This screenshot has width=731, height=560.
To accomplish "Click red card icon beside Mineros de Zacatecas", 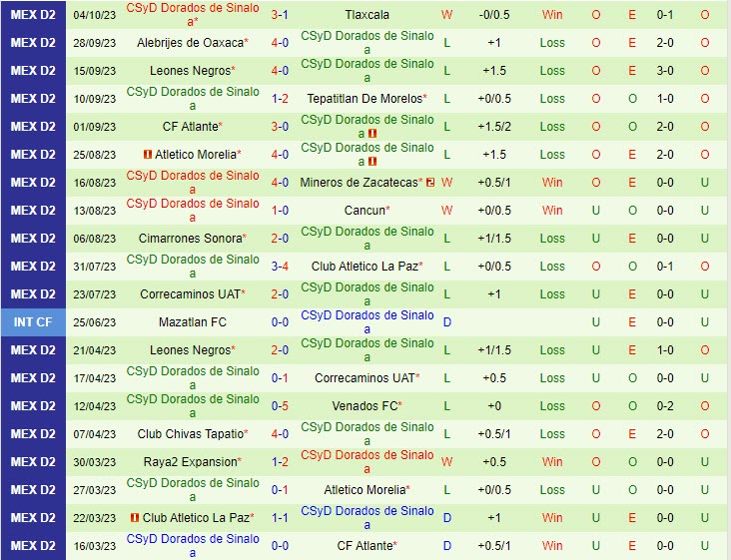I will click(430, 182).
